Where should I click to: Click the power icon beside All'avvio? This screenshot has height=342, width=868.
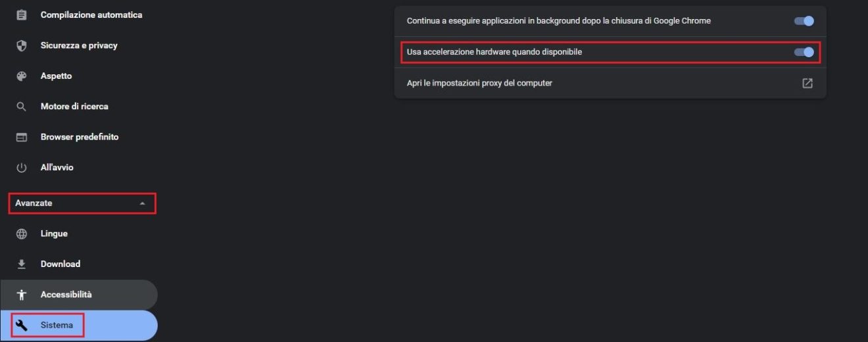tap(22, 168)
